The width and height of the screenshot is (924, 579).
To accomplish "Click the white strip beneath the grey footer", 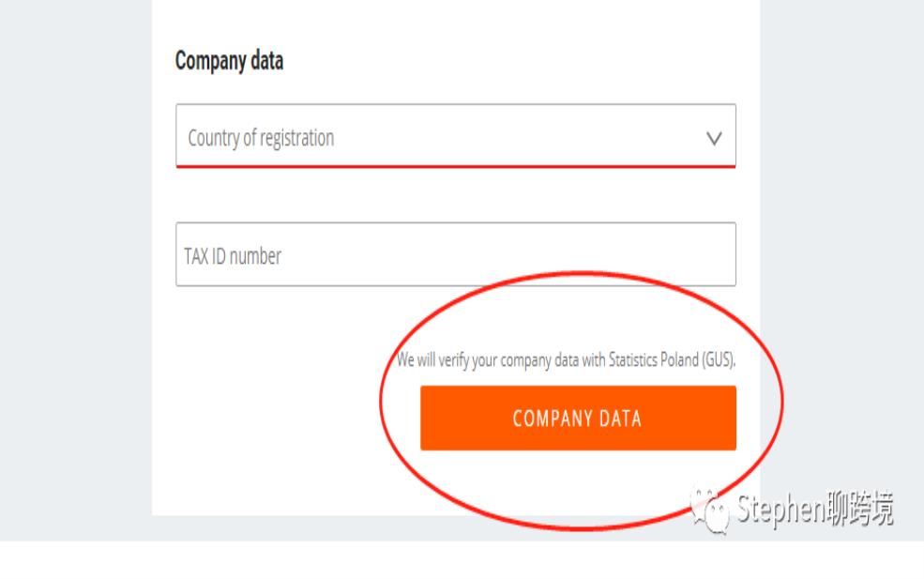I will pyautogui.click(x=462, y=560).
